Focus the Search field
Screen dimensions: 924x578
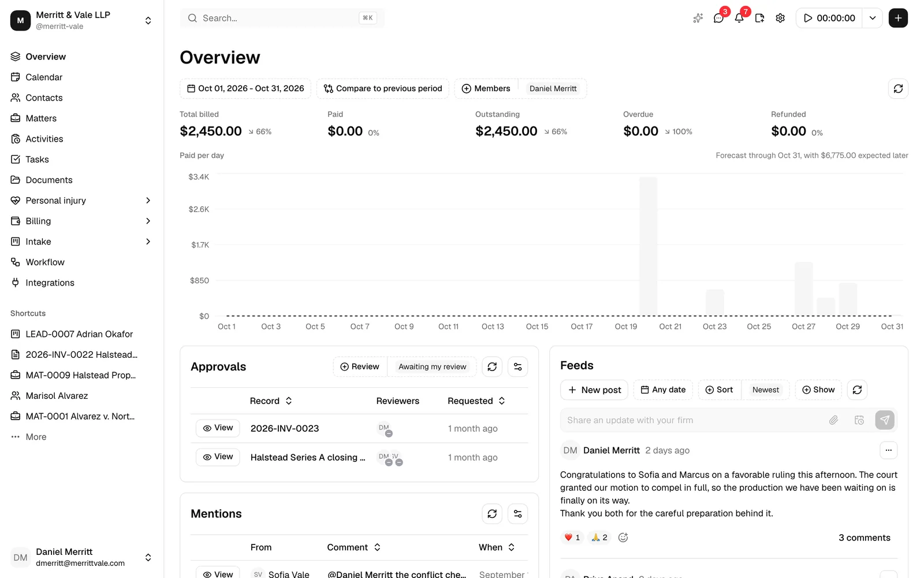pyautogui.click(x=282, y=18)
